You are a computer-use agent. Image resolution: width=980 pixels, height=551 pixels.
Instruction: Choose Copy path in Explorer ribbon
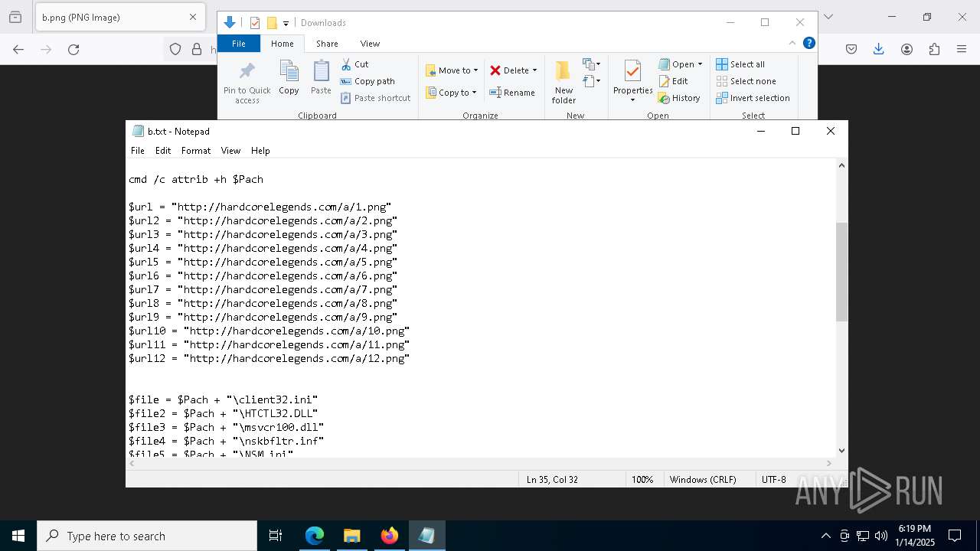pyautogui.click(x=367, y=81)
